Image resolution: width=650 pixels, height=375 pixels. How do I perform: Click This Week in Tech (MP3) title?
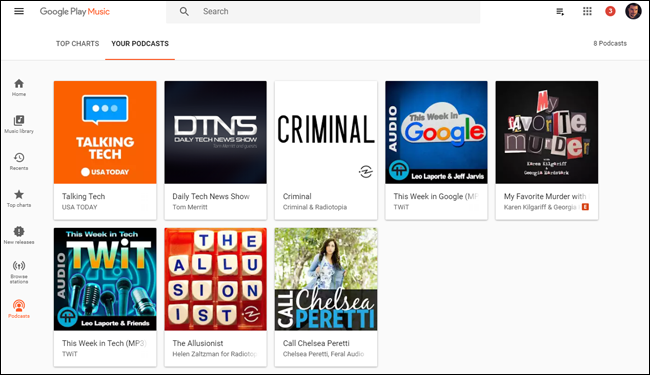(104, 343)
